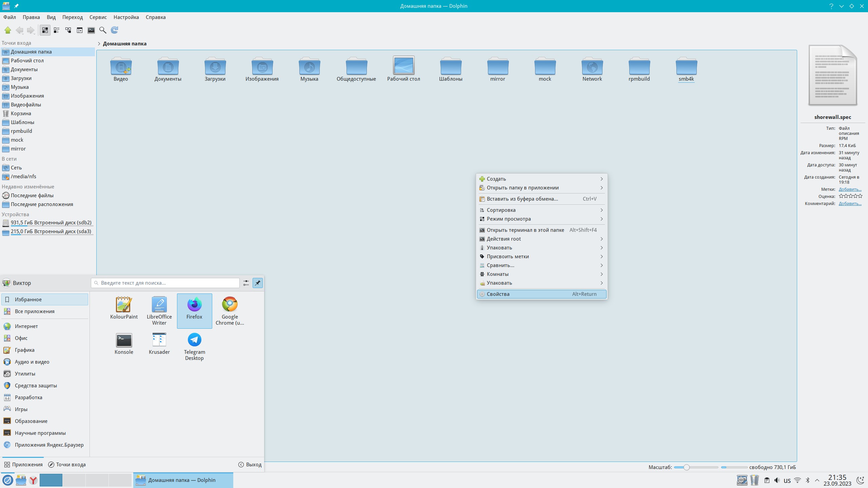Click the launcher configure sliders icon
Image resolution: width=868 pixels, height=488 pixels.
(246, 283)
